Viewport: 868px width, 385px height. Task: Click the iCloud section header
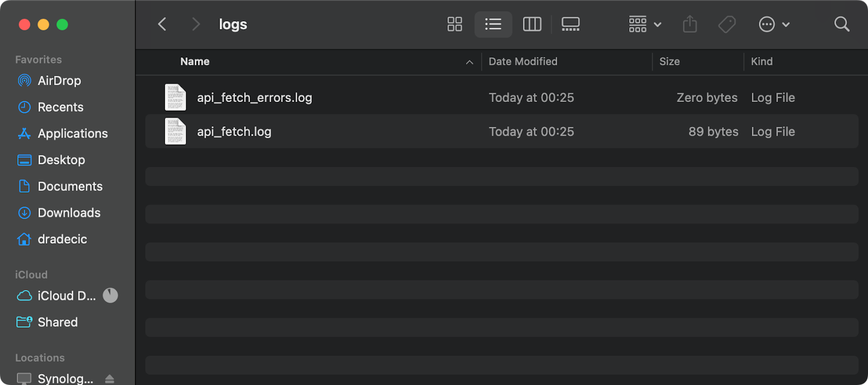pos(31,275)
